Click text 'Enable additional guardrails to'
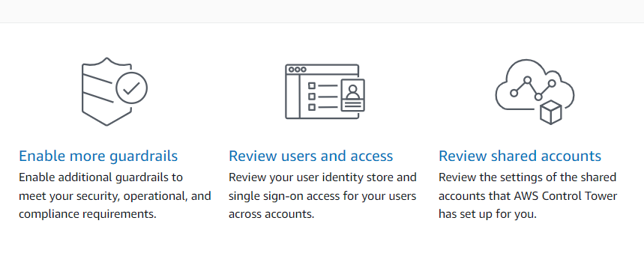644x277 pixels. [x=100, y=177]
